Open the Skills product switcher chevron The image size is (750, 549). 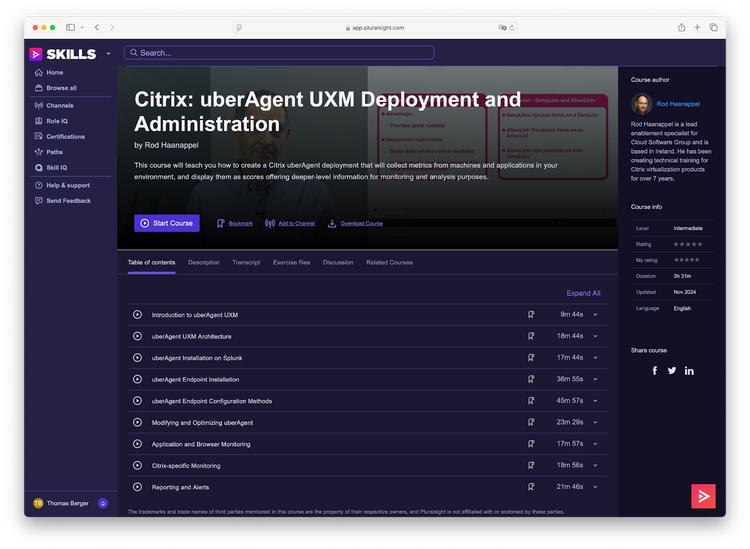[109, 54]
